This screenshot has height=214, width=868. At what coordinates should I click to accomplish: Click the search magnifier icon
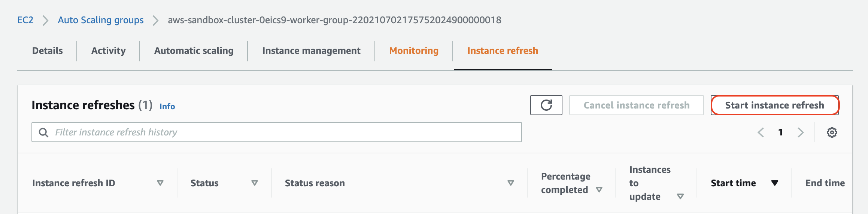44,132
